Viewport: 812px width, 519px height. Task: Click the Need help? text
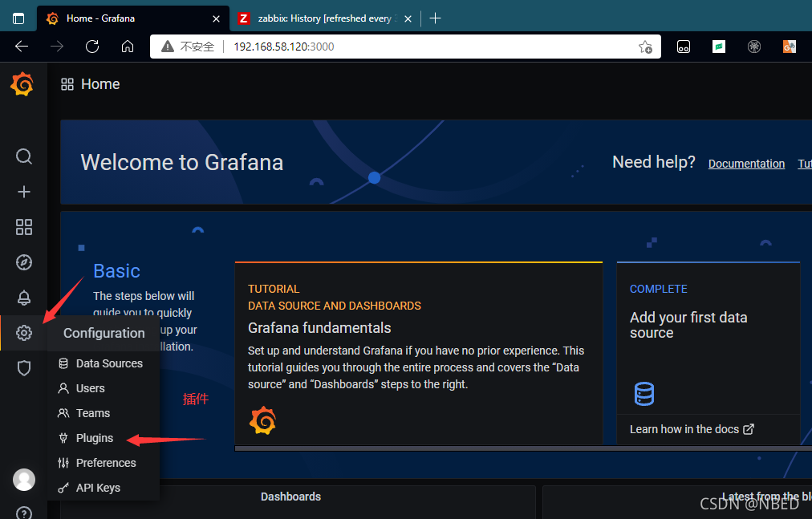click(654, 162)
